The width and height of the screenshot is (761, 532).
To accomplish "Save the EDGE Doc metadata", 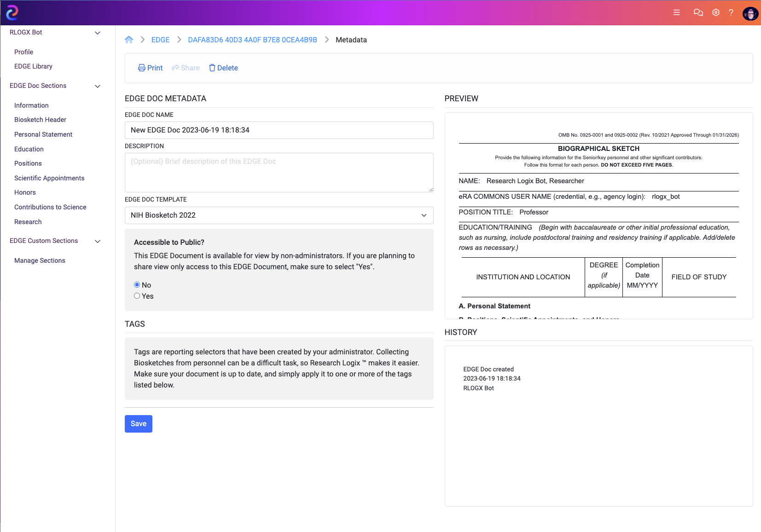I will (x=138, y=423).
